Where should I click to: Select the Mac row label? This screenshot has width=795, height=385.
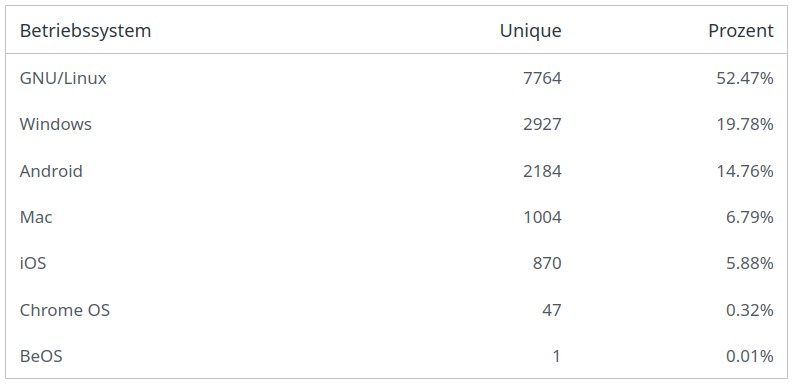(36, 217)
